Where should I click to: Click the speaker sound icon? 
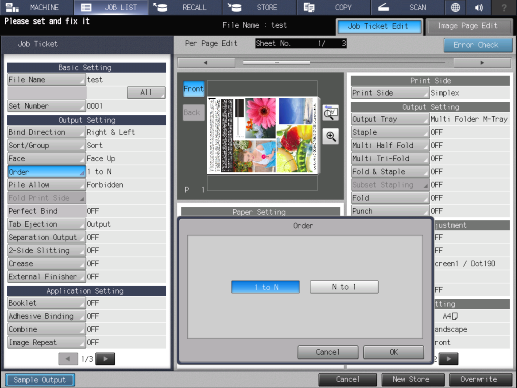pos(479,7)
